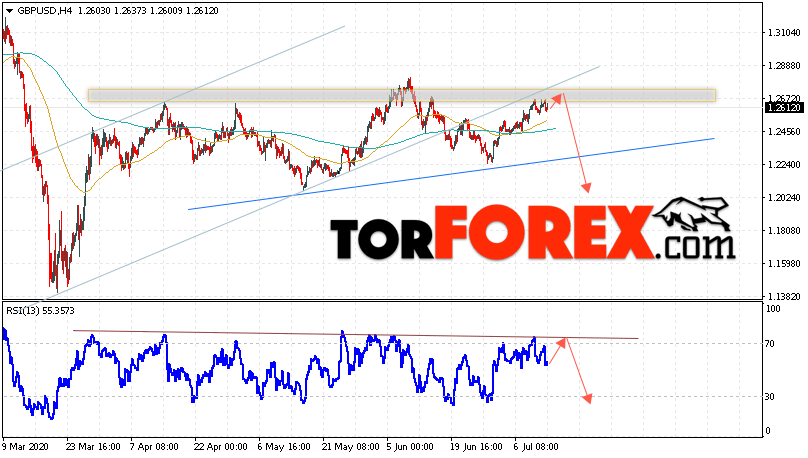Select the RSI 30 level label
808x458 pixels.
coord(770,397)
